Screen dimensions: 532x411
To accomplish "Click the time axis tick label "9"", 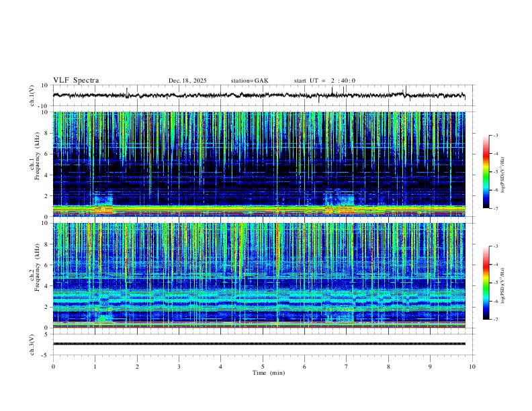I will [x=430, y=367].
